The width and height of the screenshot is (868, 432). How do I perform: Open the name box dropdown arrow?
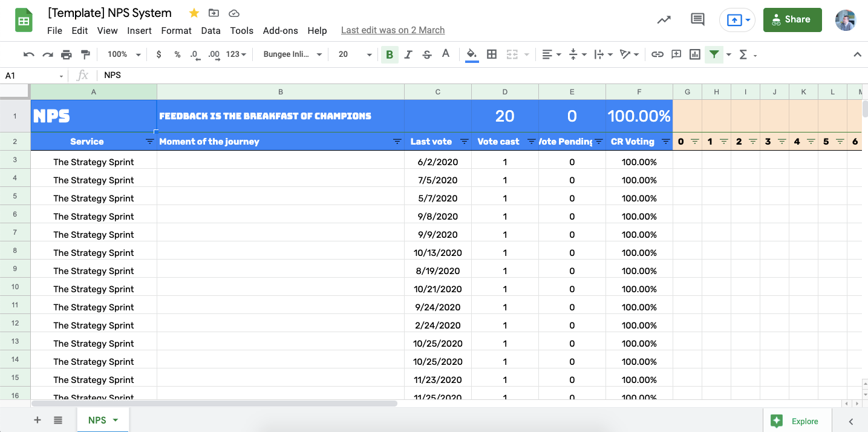point(61,76)
